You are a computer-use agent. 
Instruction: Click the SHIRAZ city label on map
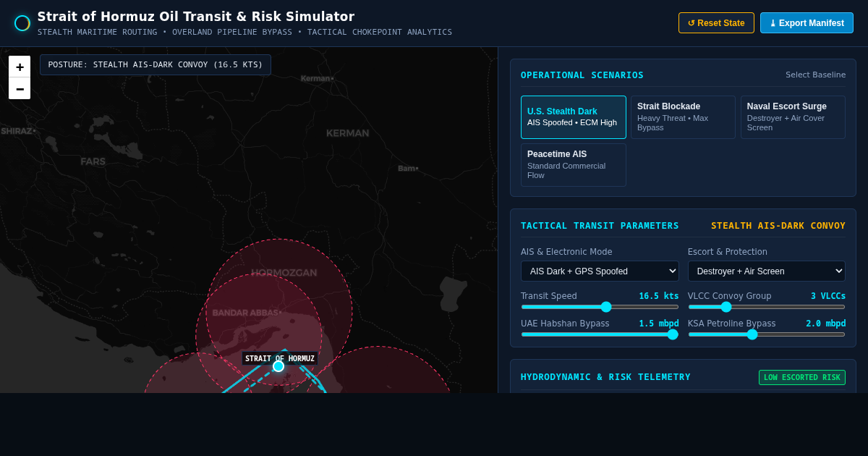click(x=18, y=131)
